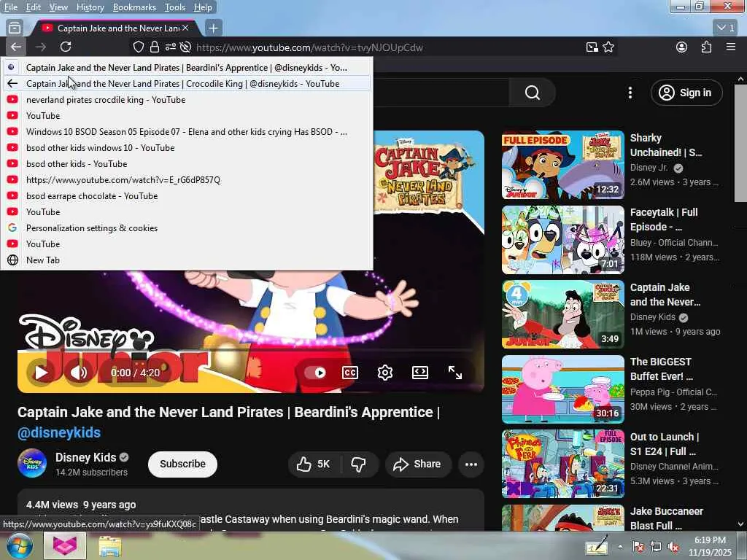747x560 pixels.
Task: Open the extensions puzzle icon
Action: [706, 47]
